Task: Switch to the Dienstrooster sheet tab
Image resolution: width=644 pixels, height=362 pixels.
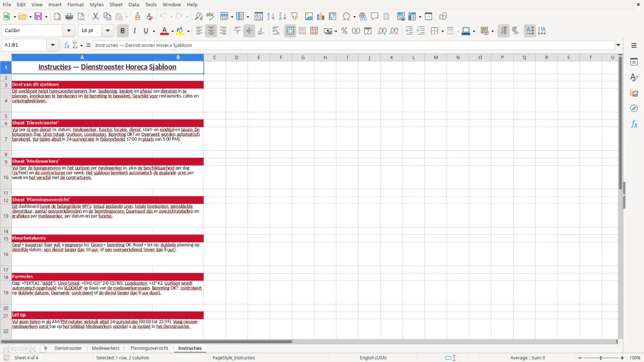Action: coord(68,348)
